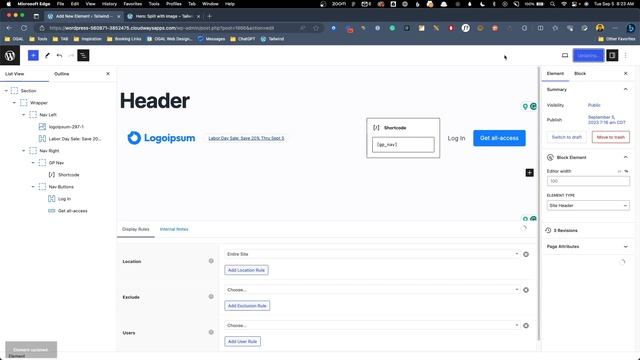Open the macOS Apple menu
Screen dimensions: 640x360
[9, 4]
